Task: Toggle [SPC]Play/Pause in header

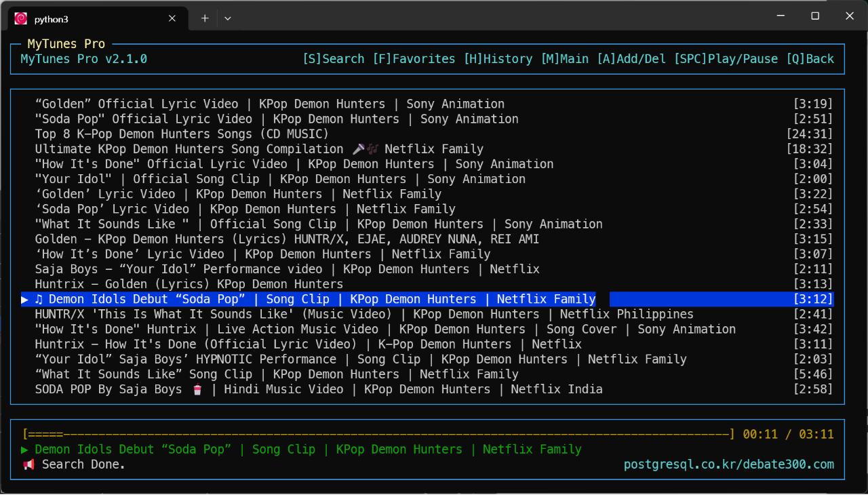Action: click(x=726, y=59)
